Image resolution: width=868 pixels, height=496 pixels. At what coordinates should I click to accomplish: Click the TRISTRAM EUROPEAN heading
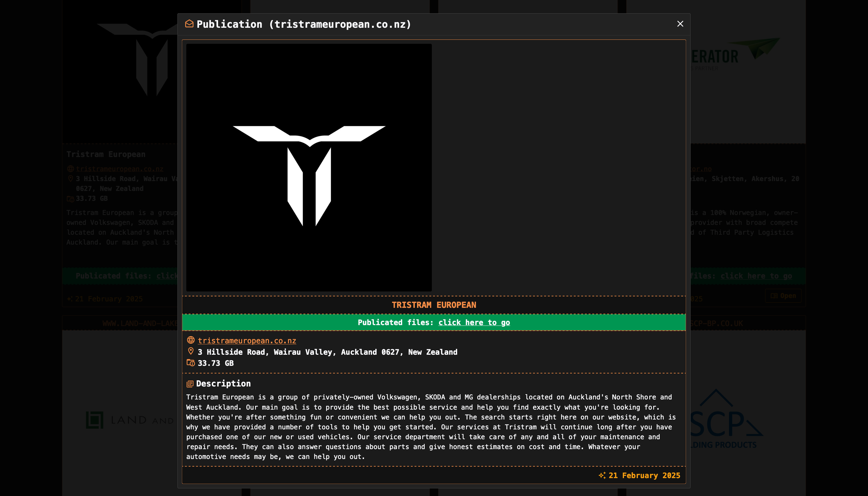[x=434, y=305]
